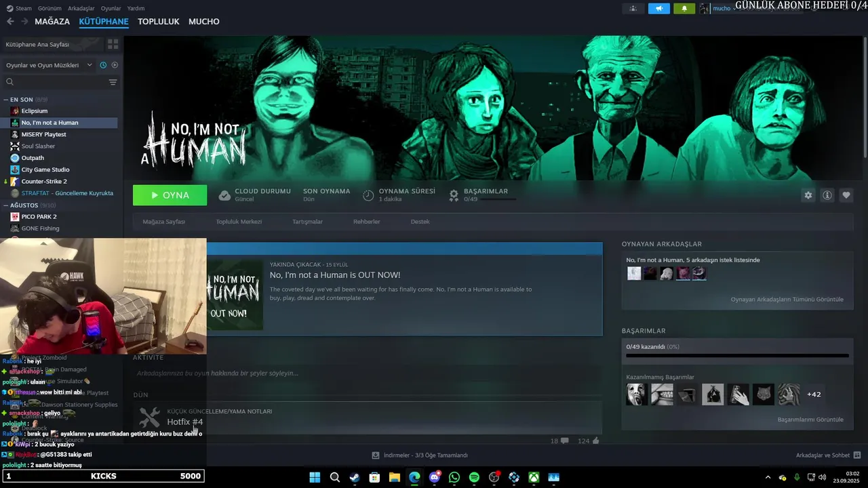The height and width of the screenshot is (488, 868).
Task: Open Mağaza Sayfası link
Action: coord(163,222)
